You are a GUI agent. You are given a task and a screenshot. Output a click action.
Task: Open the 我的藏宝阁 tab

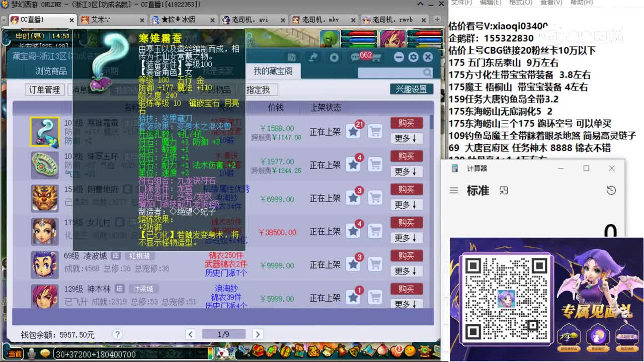coord(273,71)
